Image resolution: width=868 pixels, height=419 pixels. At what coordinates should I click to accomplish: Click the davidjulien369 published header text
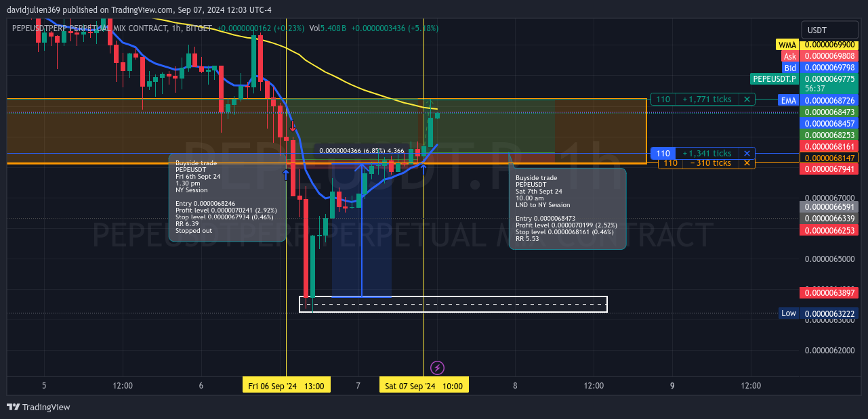point(139,10)
